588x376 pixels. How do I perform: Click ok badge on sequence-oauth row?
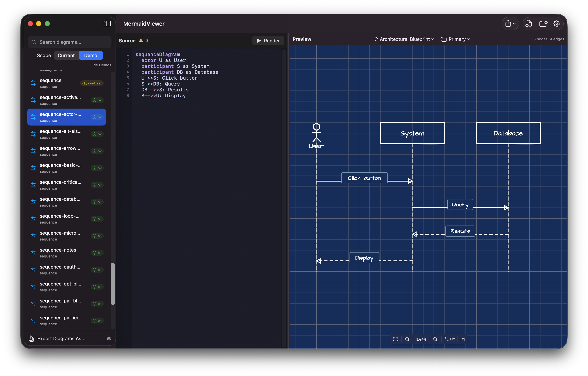tap(97, 270)
